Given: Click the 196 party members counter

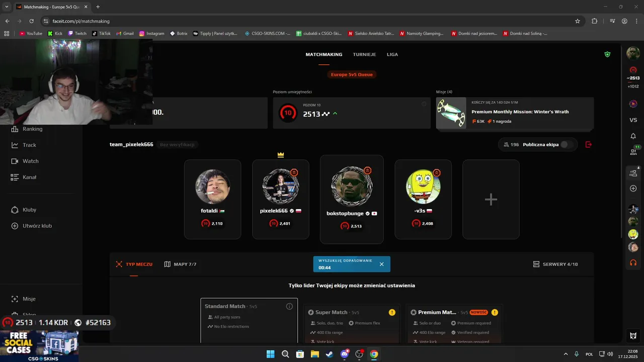Looking at the screenshot, I should coord(511,144).
